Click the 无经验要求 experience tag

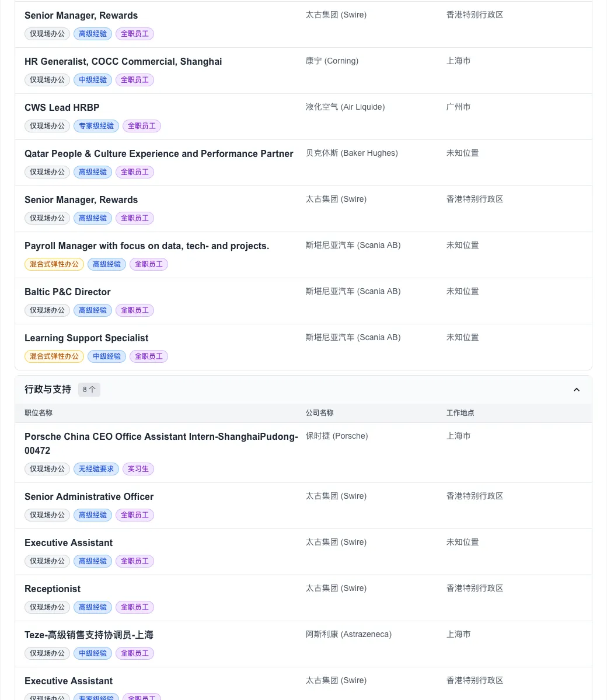[x=96, y=469]
